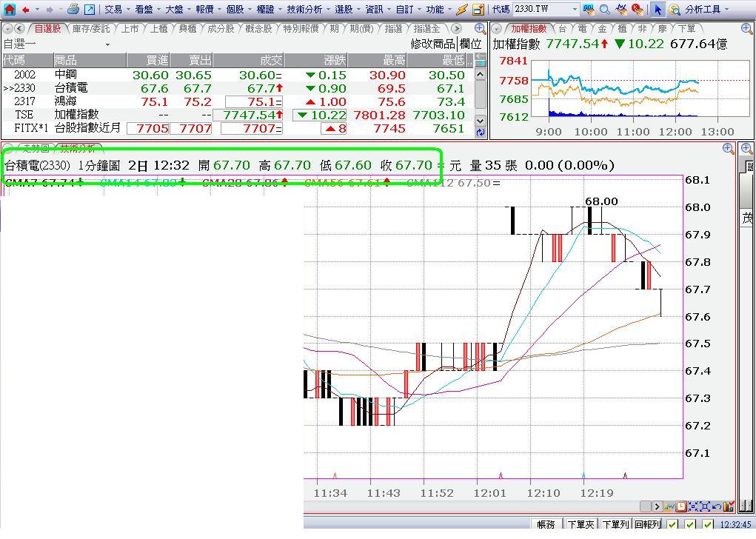Image resolution: width=756 pixels, height=539 pixels.
Task: Click the lightning bolt icon
Action: click(x=462, y=9)
